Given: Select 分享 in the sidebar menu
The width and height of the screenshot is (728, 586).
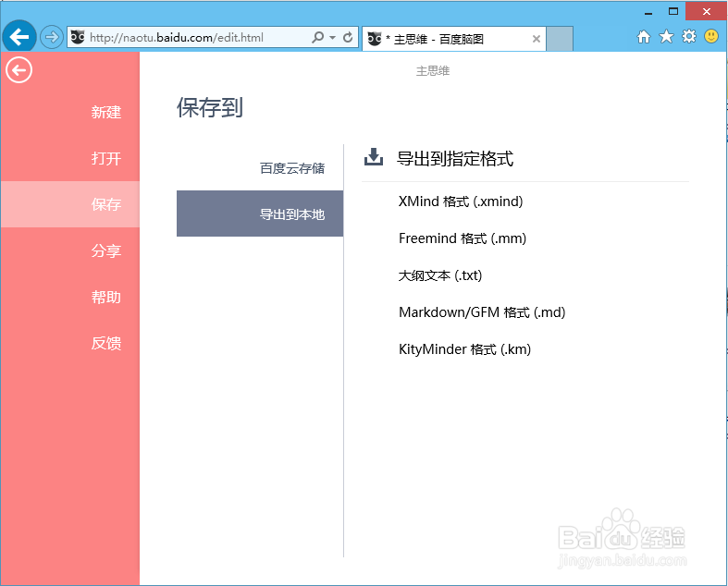Looking at the screenshot, I should click(x=70, y=250).
